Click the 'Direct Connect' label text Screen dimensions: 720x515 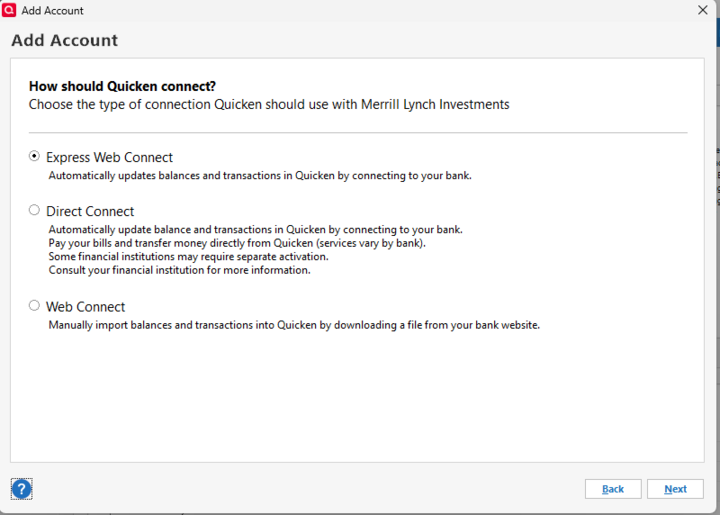90,212
